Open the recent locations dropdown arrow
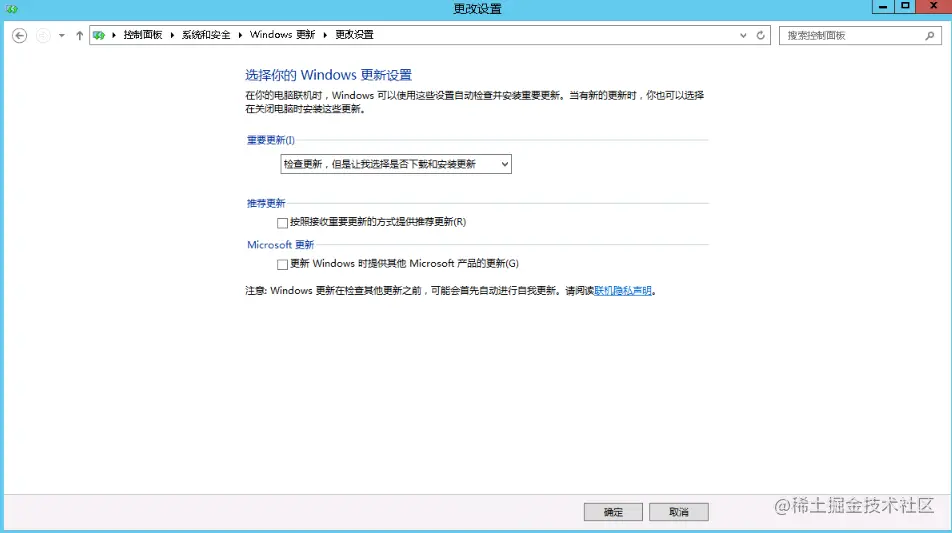 [61, 36]
